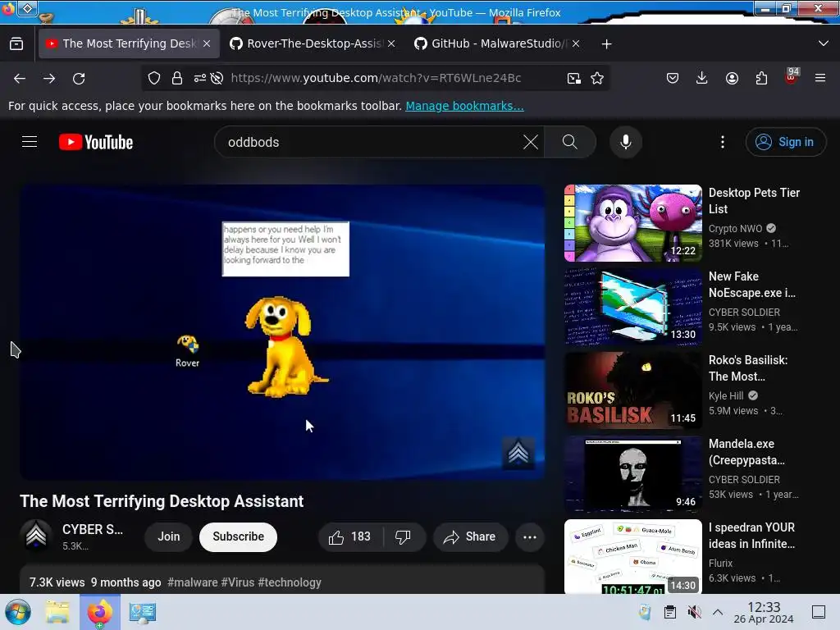This screenshot has height=630, width=840.
Task: Open the CYBER SOLDIER channel avatar
Action: (x=36, y=536)
